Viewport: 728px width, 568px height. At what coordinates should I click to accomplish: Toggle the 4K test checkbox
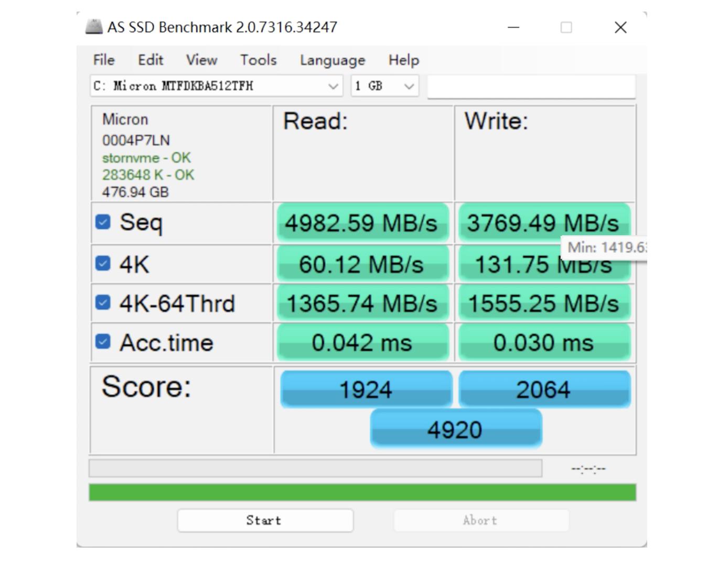[x=103, y=263]
